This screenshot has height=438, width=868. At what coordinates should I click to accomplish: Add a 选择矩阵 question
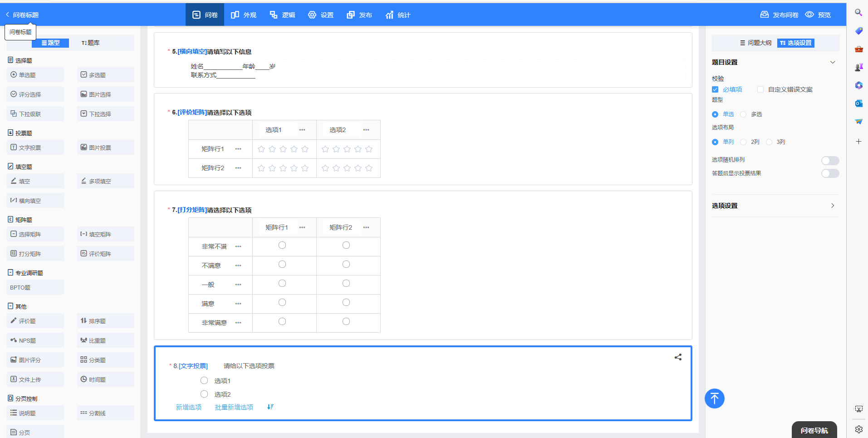click(x=35, y=234)
